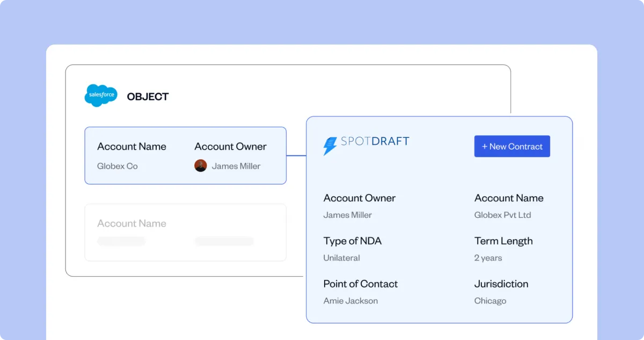Click James Miller's avatar photo
Screen dimensions: 644x340
[201, 166]
